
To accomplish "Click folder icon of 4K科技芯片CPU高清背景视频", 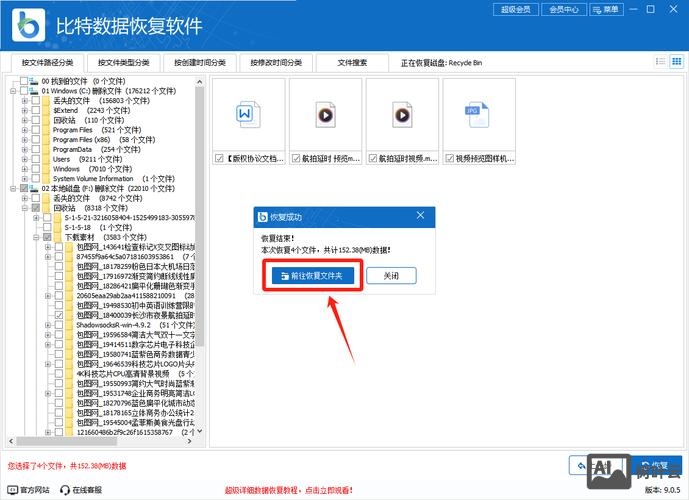I will point(69,374).
